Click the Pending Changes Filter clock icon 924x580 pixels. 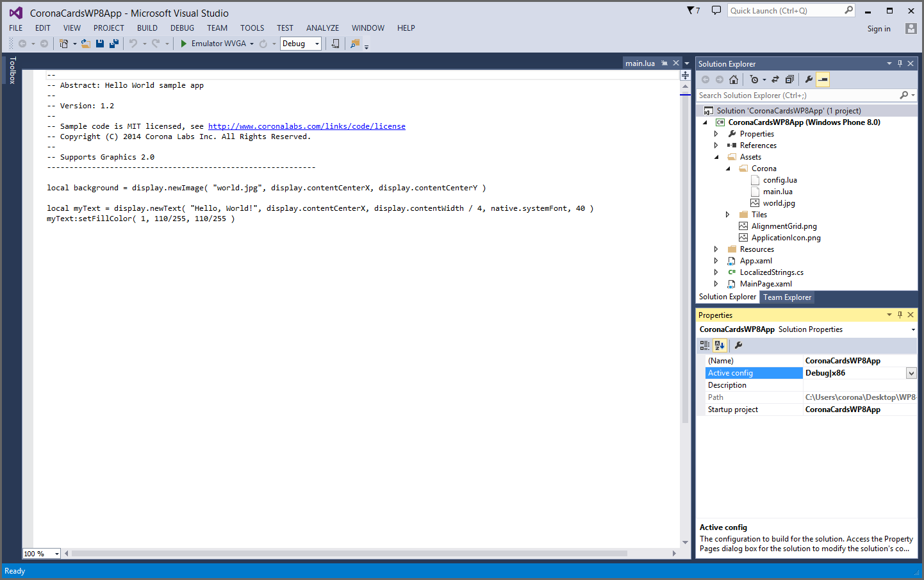tap(754, 79)
